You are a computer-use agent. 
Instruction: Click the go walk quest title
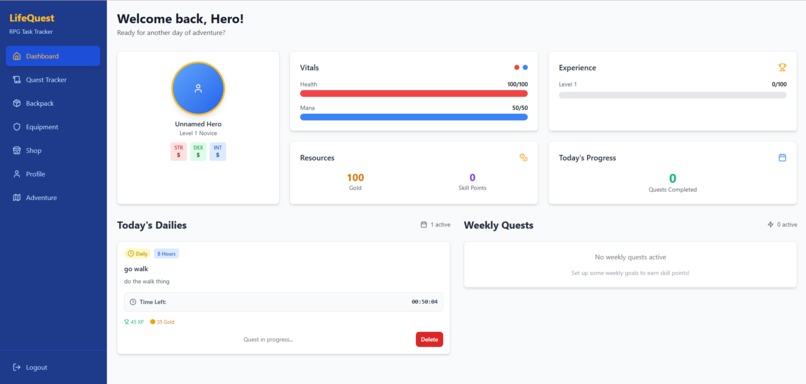click(136, 269)
